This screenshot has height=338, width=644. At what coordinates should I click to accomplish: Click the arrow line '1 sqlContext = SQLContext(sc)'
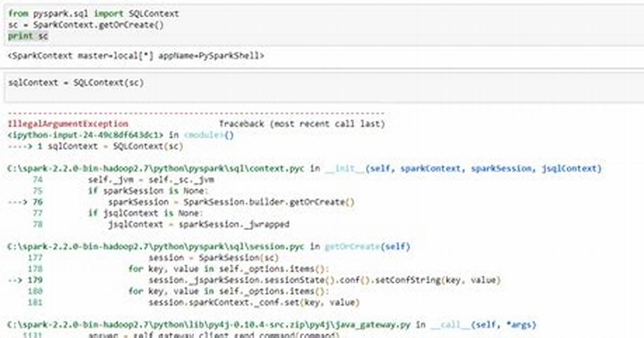[x=95, y=146]
